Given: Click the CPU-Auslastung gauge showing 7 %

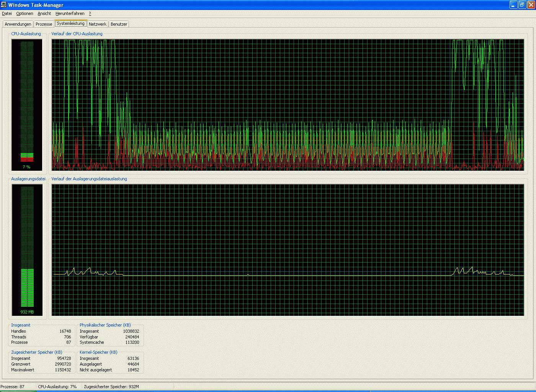Looking at the screenshot, I should [27, 105].
